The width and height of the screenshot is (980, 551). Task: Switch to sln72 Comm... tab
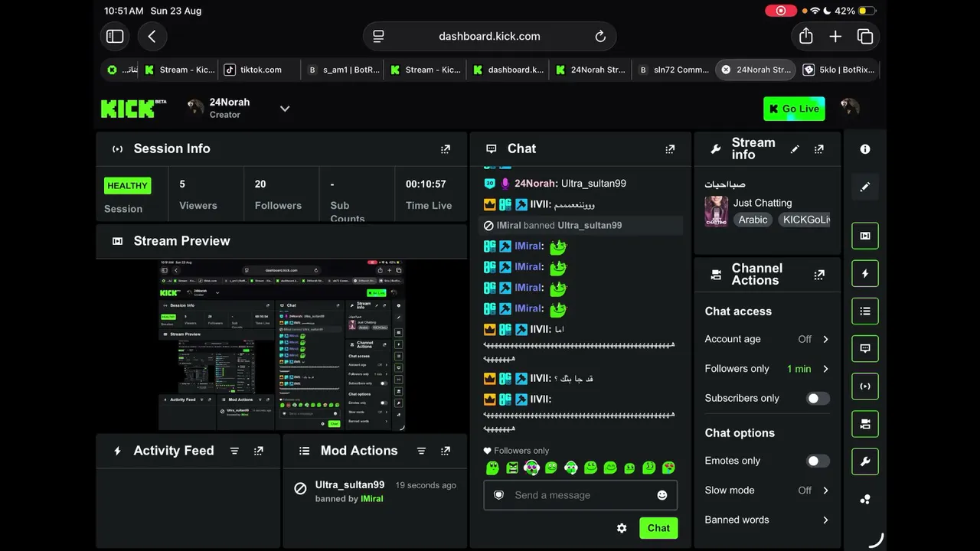(674, 70)
